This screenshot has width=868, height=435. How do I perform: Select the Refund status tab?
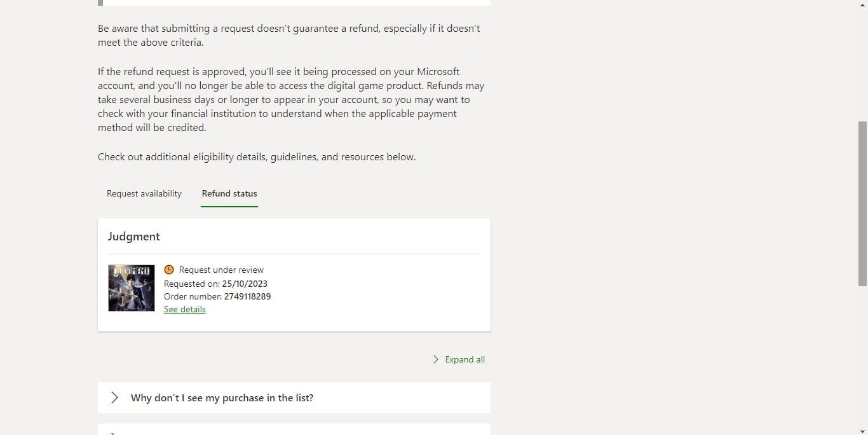click(229, 193)
